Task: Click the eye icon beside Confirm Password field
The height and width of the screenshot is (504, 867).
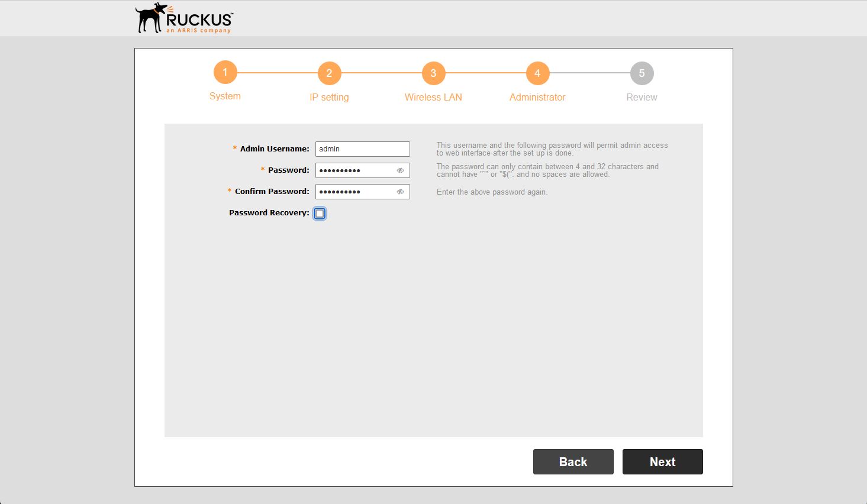Action: (x=400, y=191)
